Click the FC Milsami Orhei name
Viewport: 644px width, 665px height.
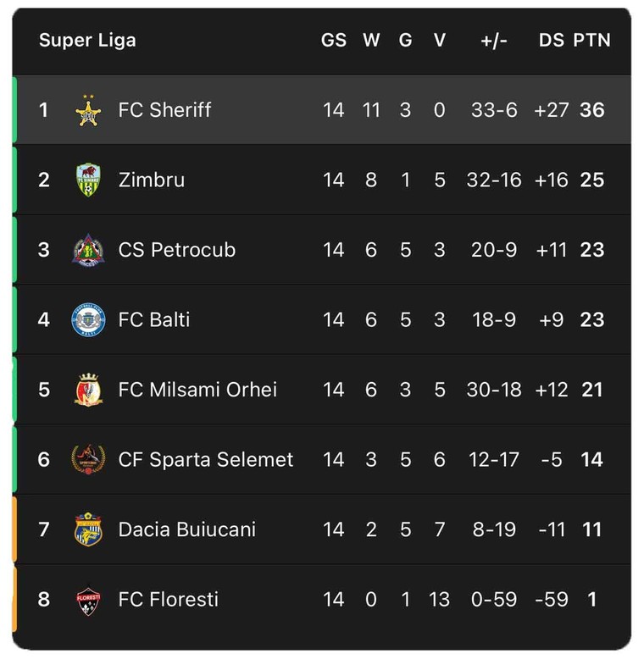(x=197, y=390)
